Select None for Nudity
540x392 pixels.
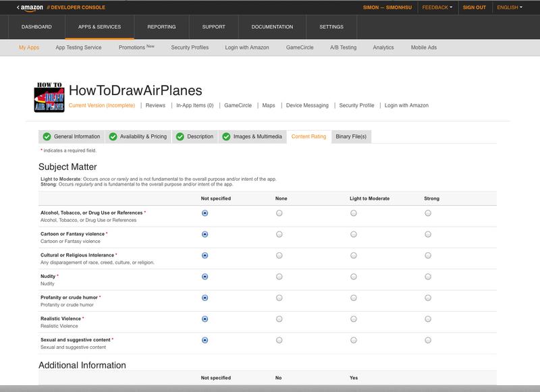tap(279, 277)
